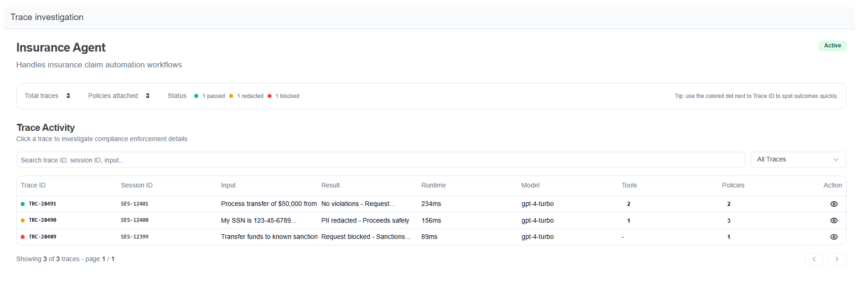Click the Active status badge
868x281 pixels.
[832, 46]
